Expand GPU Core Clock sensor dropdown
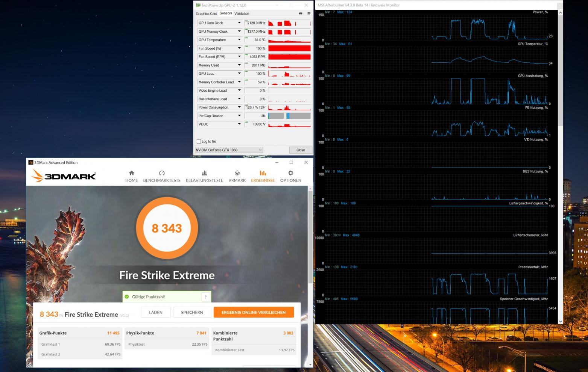Image resolution: width=588 pixels, height=372 pixels. tap(239, 23)
